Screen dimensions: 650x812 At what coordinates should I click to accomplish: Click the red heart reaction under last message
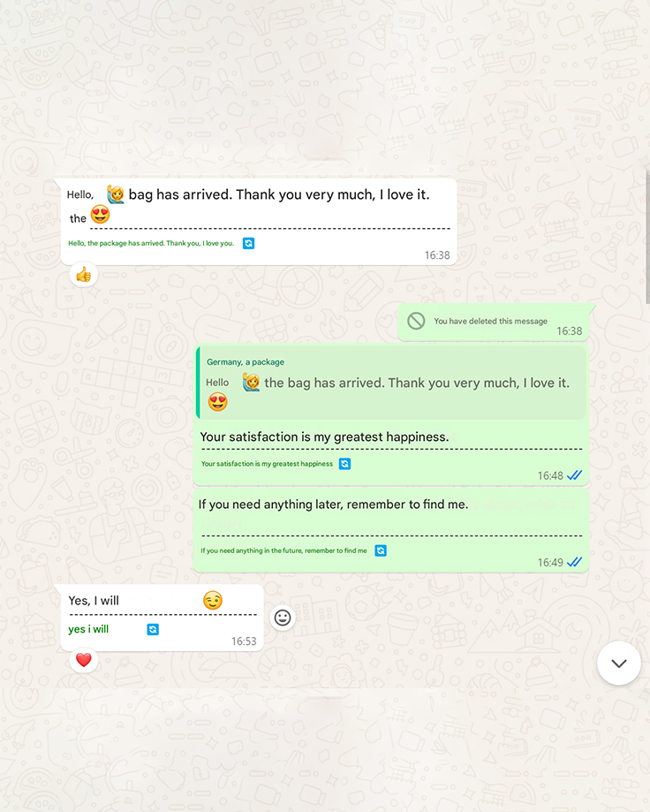click(83, 660)
